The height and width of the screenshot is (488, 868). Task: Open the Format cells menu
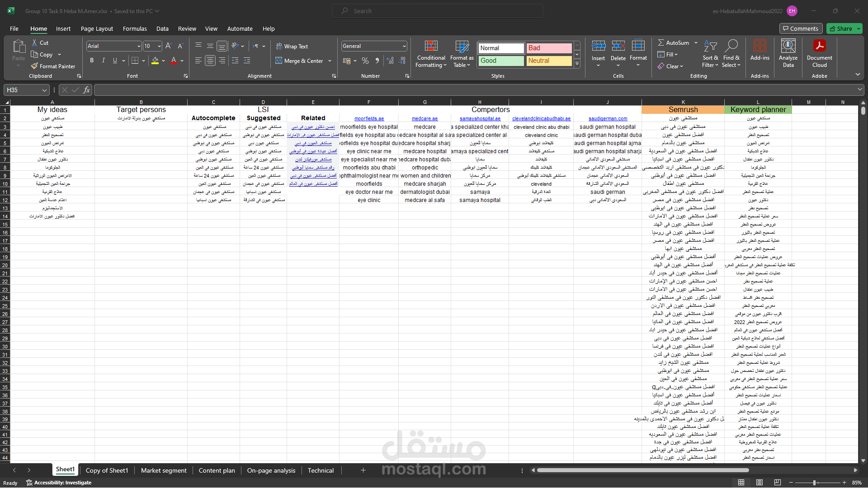pyautogui.click(x=638, y=53)
